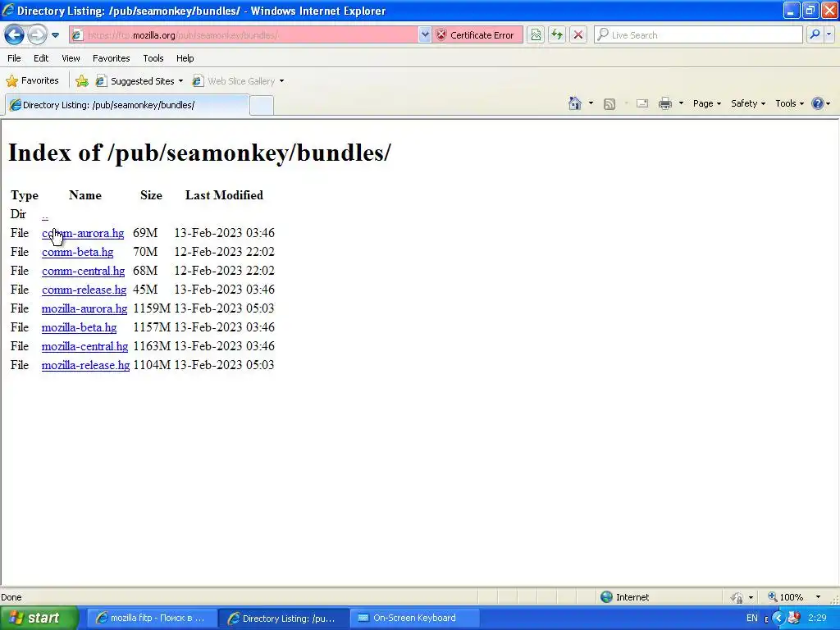Open the mozilla-aurora.hg file link

84,308
